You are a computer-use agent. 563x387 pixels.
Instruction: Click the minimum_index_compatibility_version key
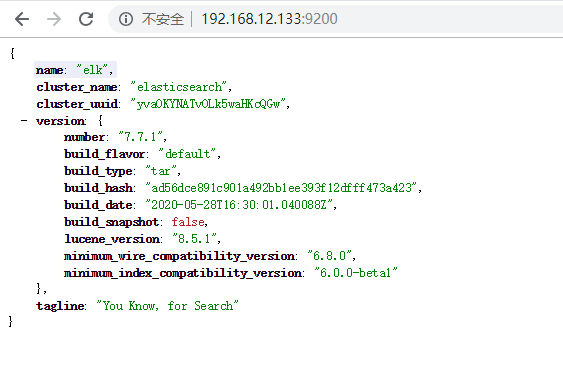point(183,273)
